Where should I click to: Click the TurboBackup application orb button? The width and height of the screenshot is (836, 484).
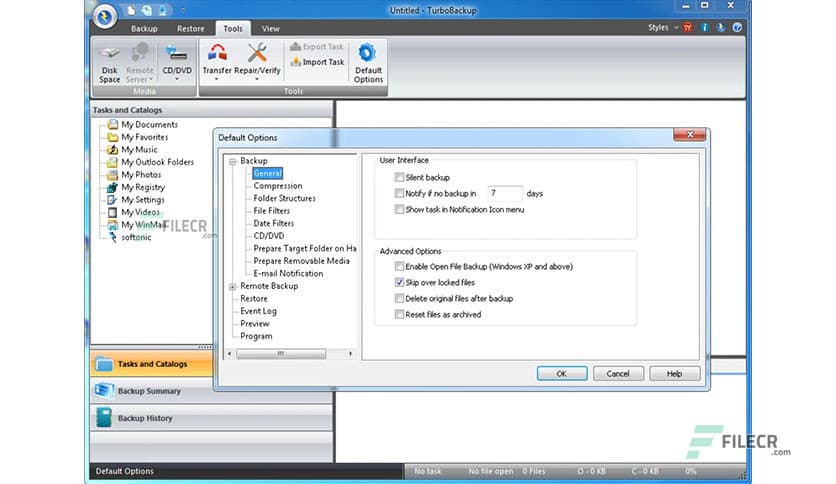click(105, 17)
